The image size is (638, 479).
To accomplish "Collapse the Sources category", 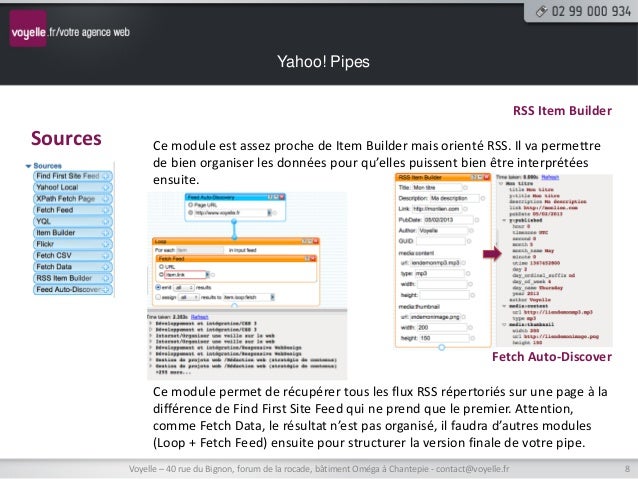I will point(28,166).
